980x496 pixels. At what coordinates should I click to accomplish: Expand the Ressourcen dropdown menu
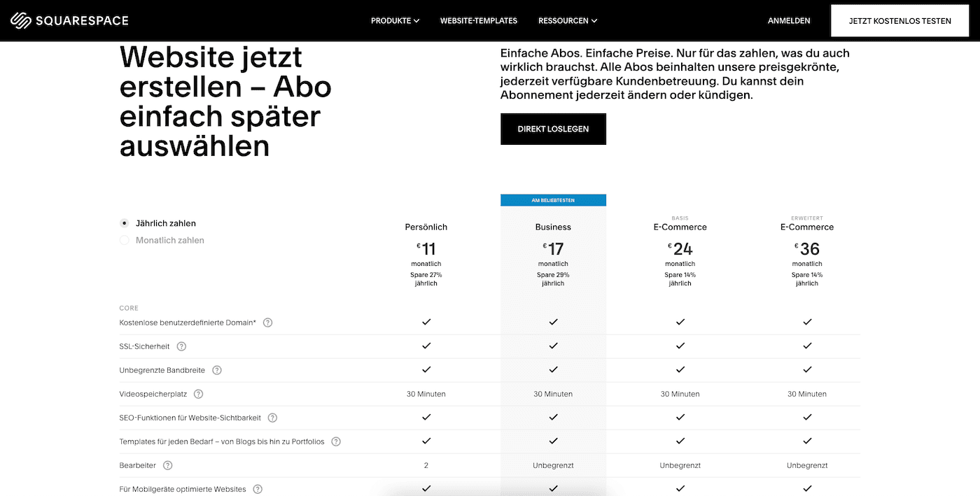click(568, 20)
